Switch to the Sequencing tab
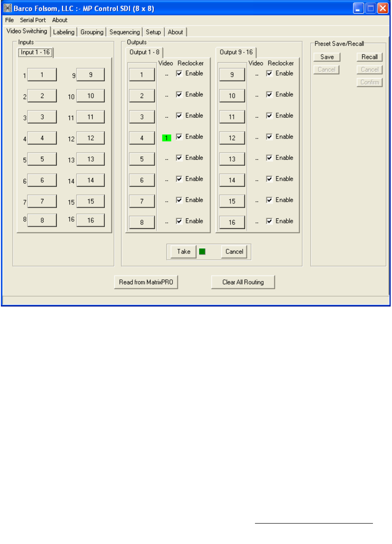Viewport: 392px width, 544px height. pos(124,32)
